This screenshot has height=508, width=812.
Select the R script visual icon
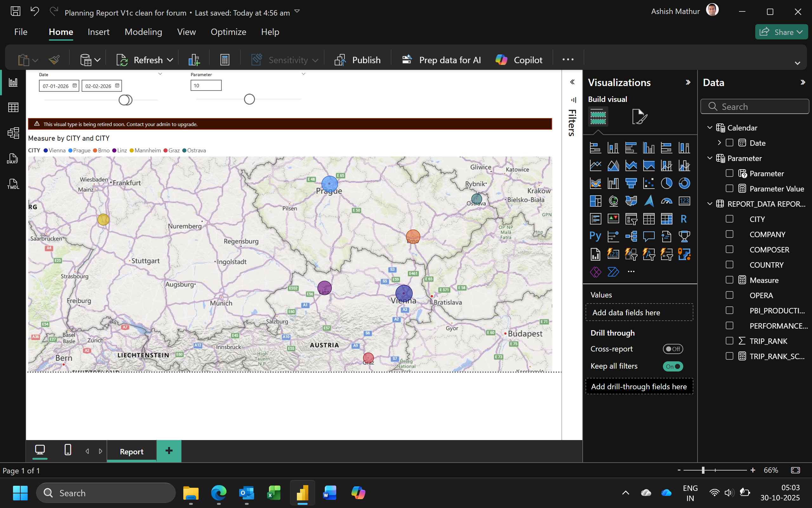click(x=684, y=219)
